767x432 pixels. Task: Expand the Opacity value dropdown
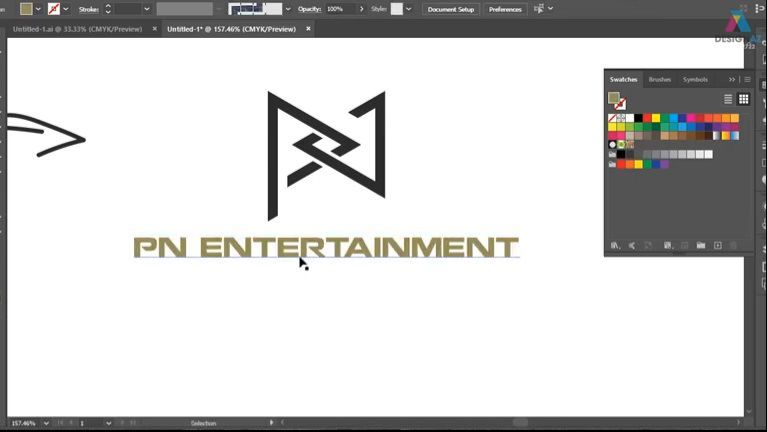[x=351, y=9]
